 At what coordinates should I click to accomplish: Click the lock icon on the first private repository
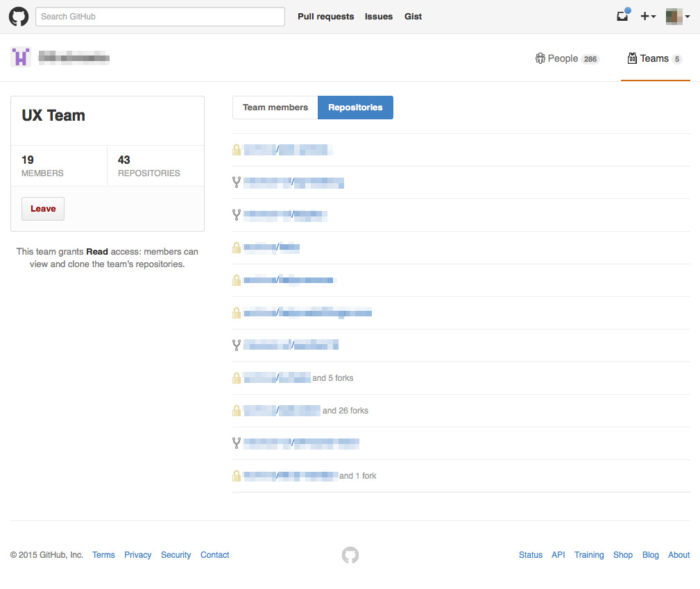coord(237,149)
